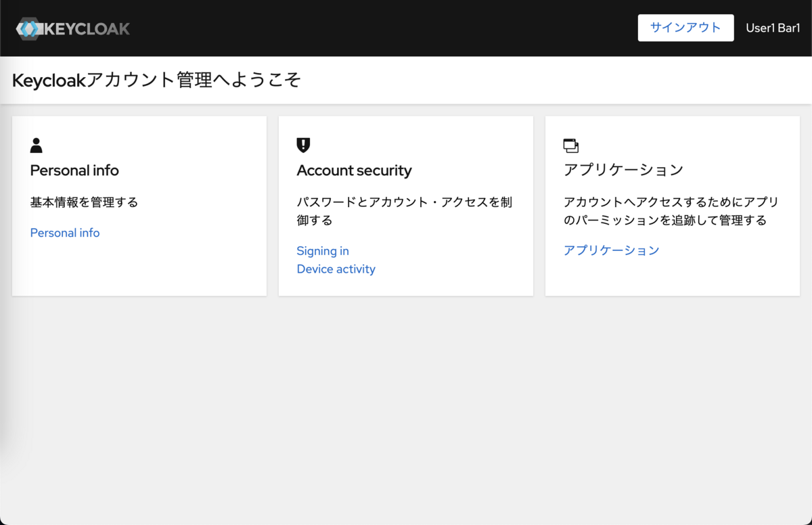
Task: Click the person icon above Personal info
Action: [x=37, y=145]
